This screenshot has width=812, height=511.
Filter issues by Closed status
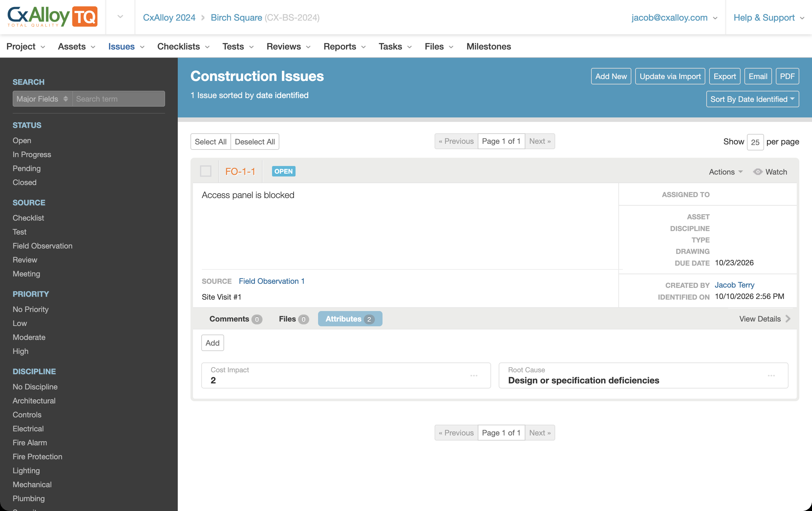coord(25,182)
